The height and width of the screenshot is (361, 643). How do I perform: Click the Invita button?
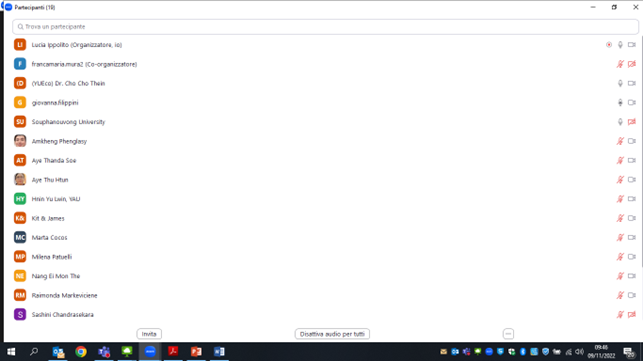pyautogui.click(x=149, y=334)
